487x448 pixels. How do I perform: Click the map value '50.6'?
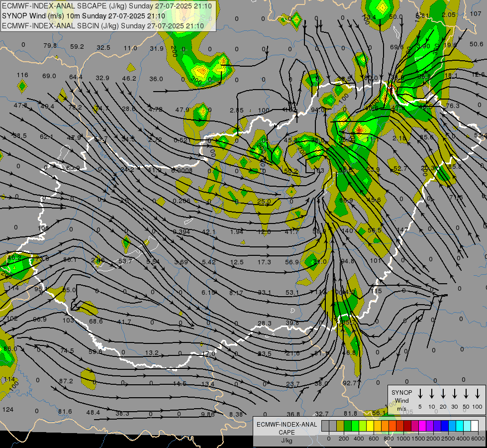(x=477, y=44)
